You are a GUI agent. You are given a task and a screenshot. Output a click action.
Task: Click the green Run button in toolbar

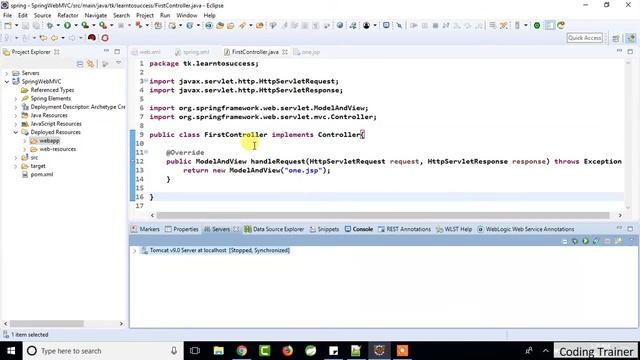[x=67, y=25]
